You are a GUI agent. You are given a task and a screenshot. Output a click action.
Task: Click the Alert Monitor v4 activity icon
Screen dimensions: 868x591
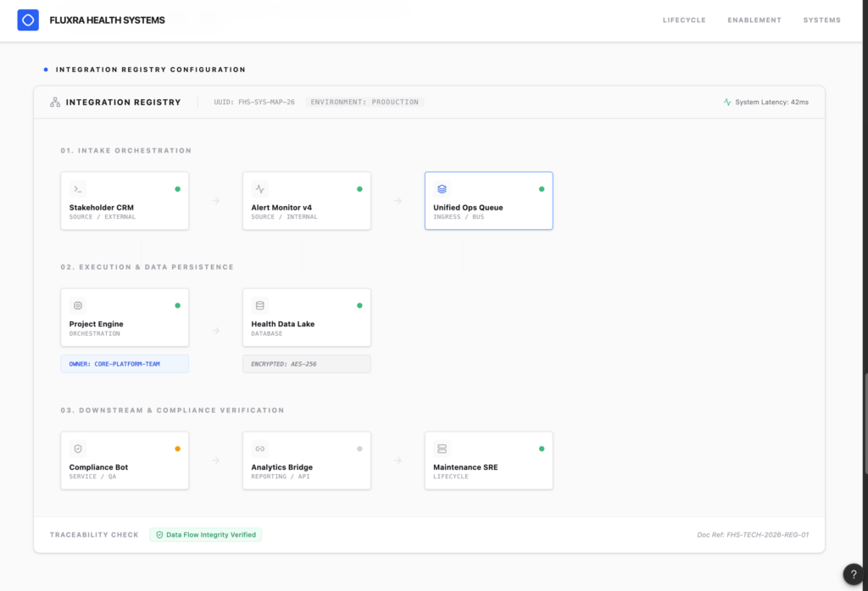259,189
